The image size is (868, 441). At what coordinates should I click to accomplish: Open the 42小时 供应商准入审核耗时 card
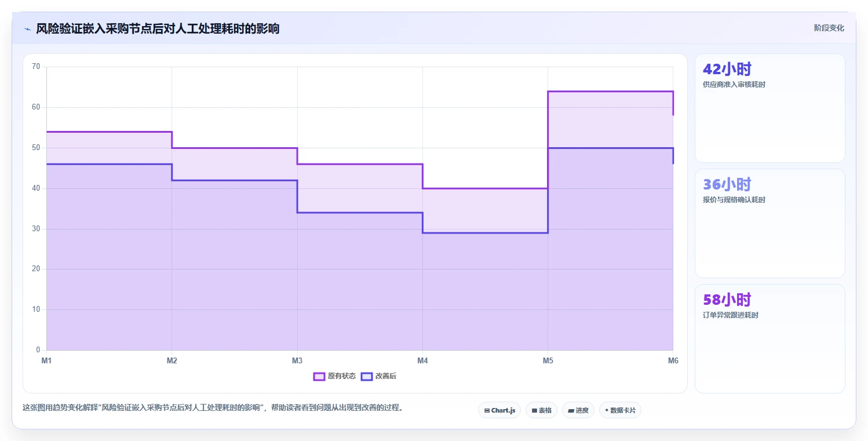[770, 108]
